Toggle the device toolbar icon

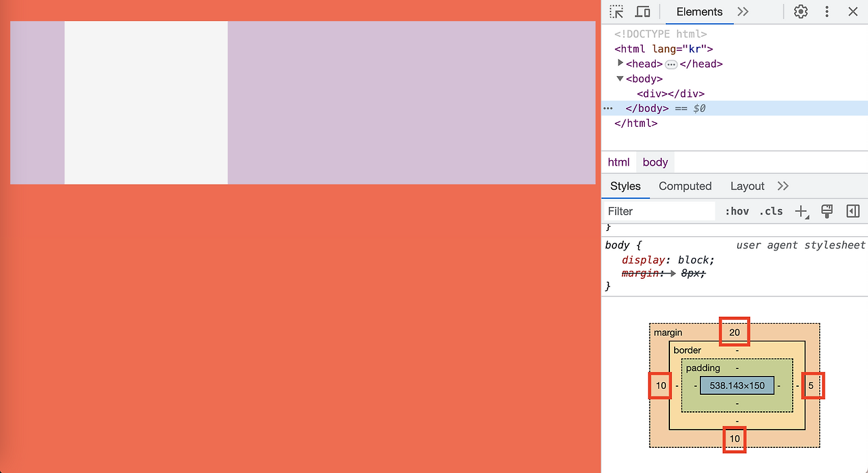[642, 12]
